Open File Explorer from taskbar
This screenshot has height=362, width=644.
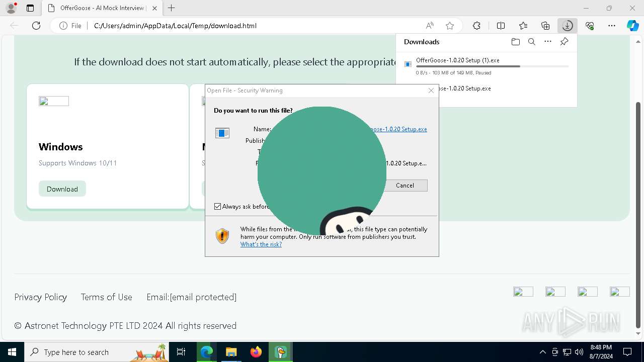click(231, 352)
